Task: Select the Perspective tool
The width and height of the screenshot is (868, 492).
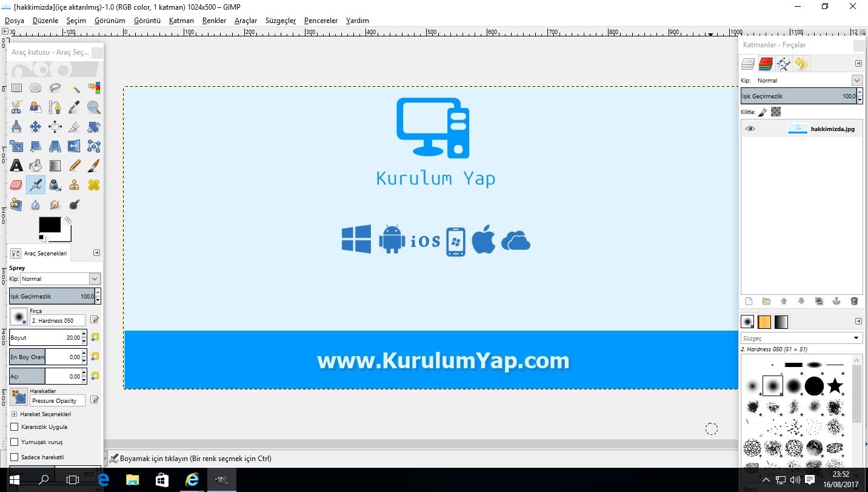Action: tap(55, 146)
